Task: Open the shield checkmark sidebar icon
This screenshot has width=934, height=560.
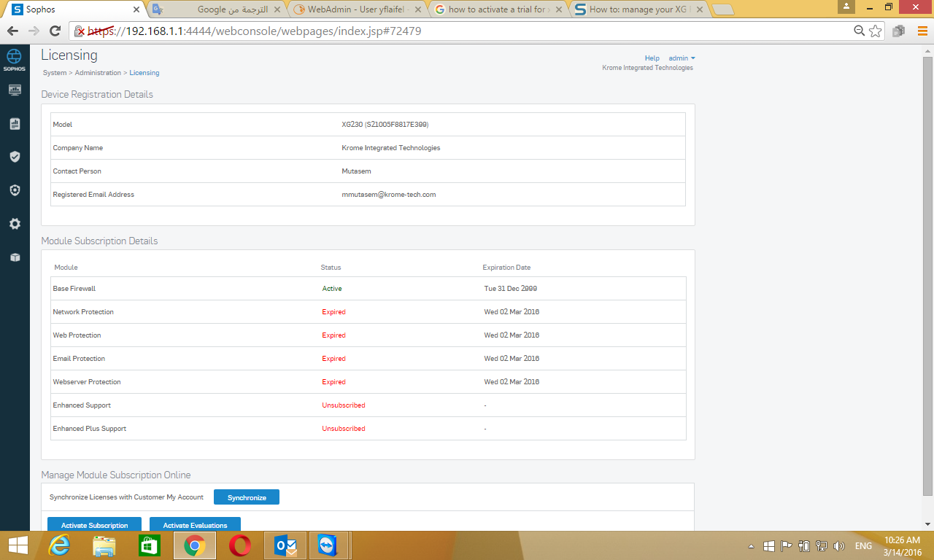Action: coord(15,157)
